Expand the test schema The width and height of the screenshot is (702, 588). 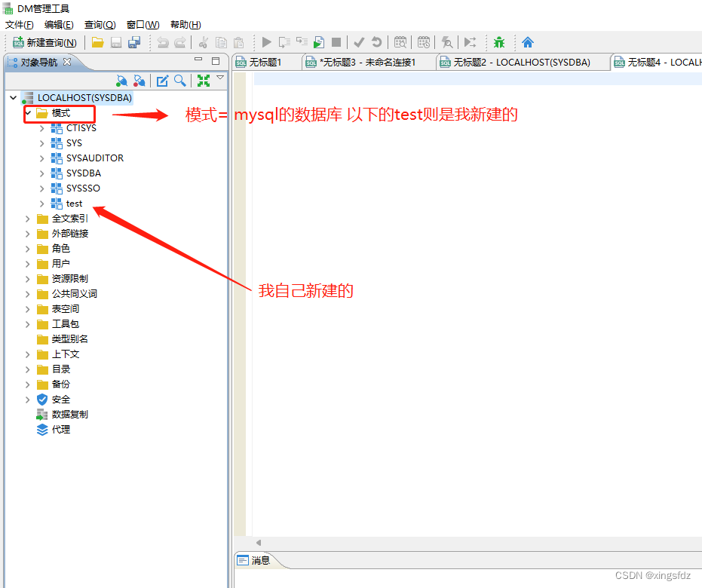tap(41, 204)
